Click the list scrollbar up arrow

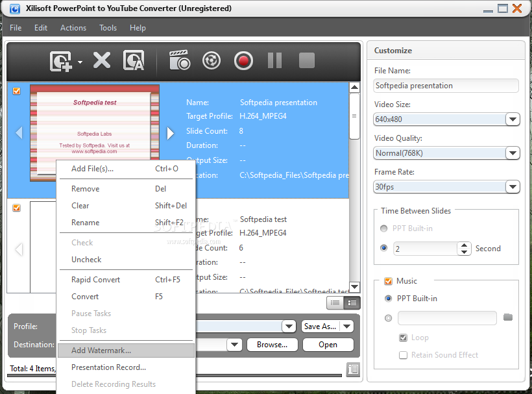354,87
